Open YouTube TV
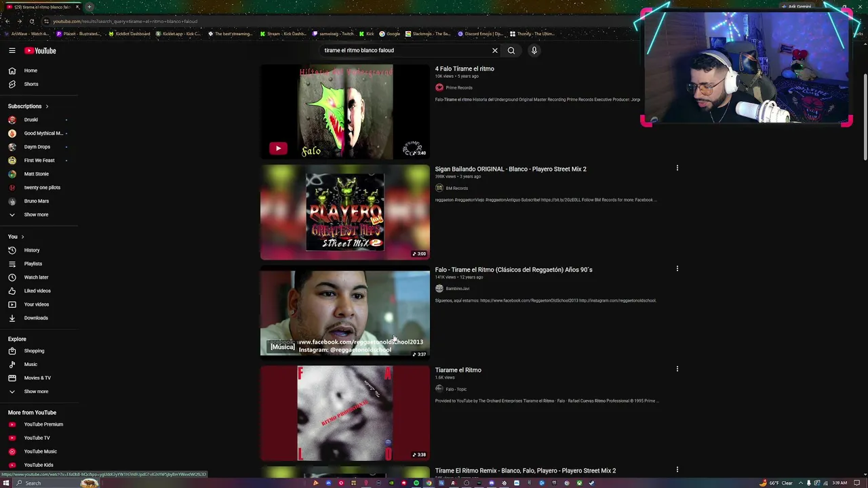 (x=39, y=438)
